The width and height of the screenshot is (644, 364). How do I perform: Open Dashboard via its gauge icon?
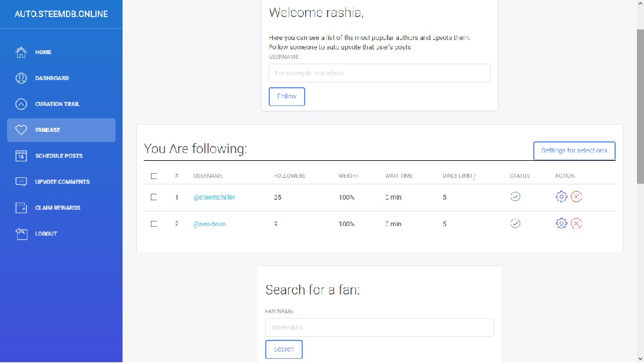[21, 78]
